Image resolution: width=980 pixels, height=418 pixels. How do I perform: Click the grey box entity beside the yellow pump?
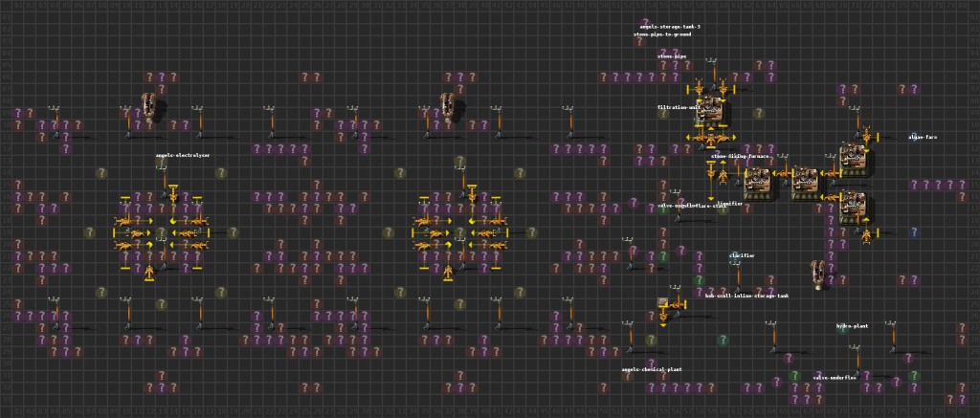662,303
